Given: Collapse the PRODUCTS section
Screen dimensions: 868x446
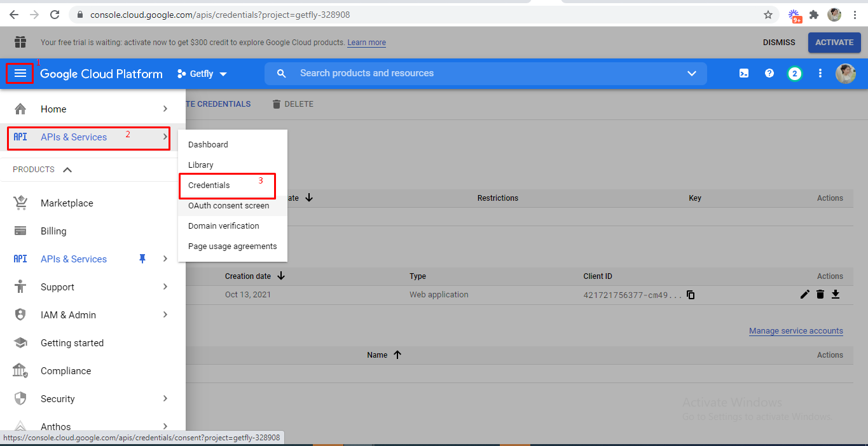Looking at the screenshot, I should [67, 170].
